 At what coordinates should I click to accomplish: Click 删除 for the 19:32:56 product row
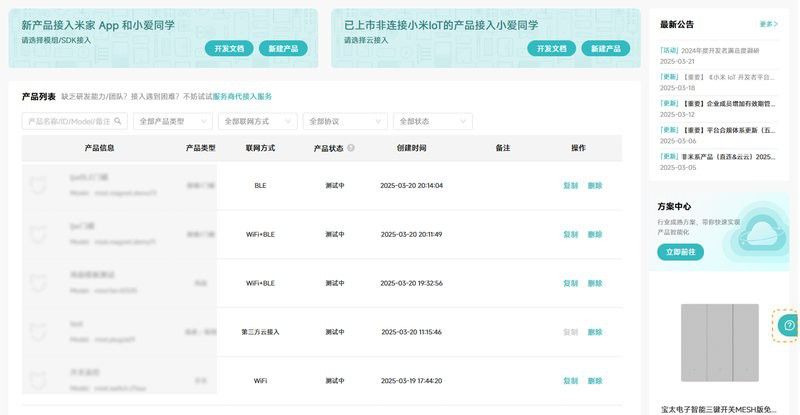(x=595, y=283)
